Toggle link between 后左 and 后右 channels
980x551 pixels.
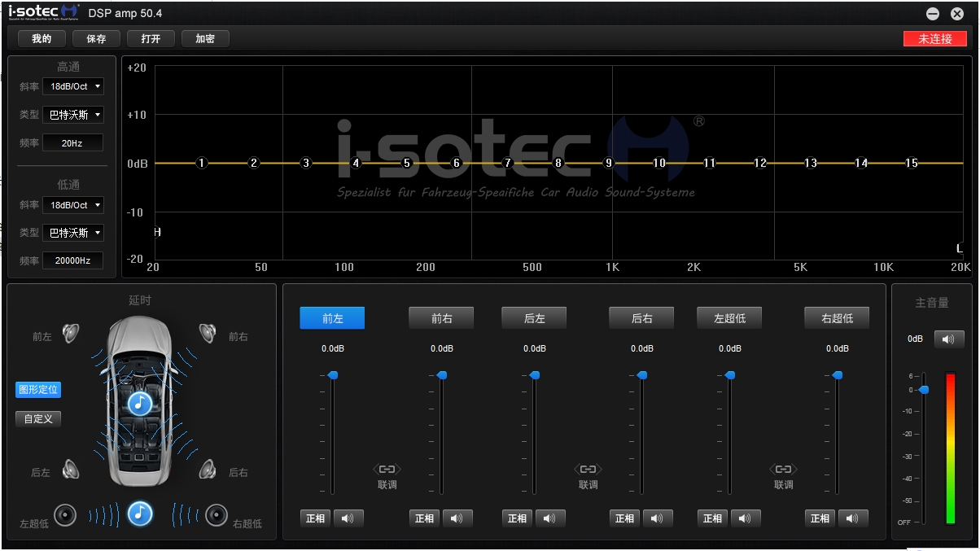tap(588, 470)
